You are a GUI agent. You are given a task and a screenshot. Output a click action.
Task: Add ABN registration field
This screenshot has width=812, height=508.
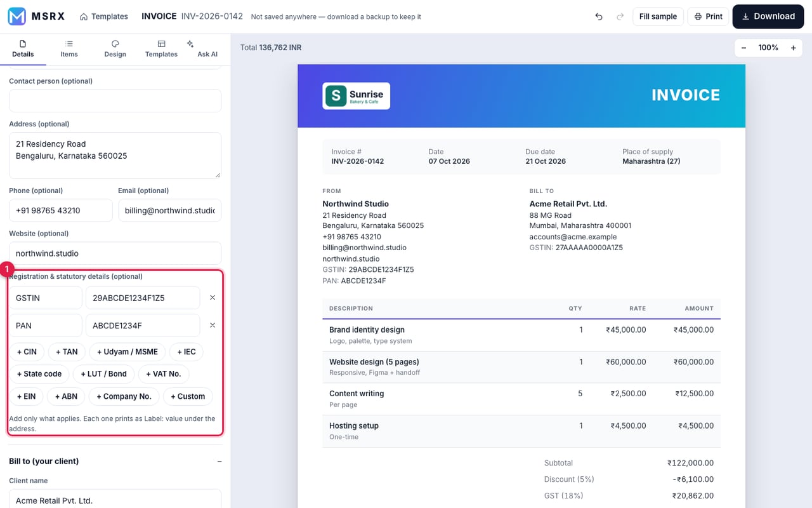tap(66, 396)
